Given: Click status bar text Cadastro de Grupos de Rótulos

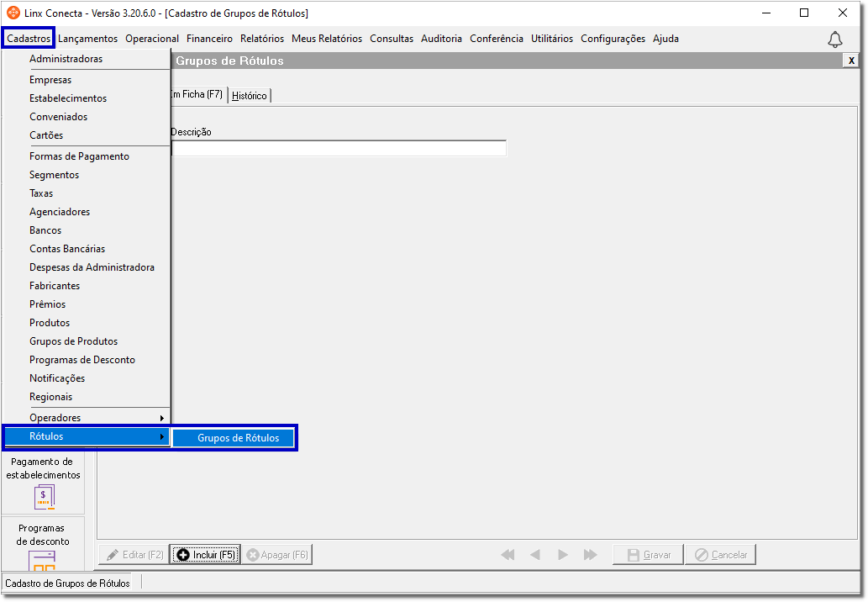Looking at the screenshot, I should pyautogui.click(x=67, y=584).
